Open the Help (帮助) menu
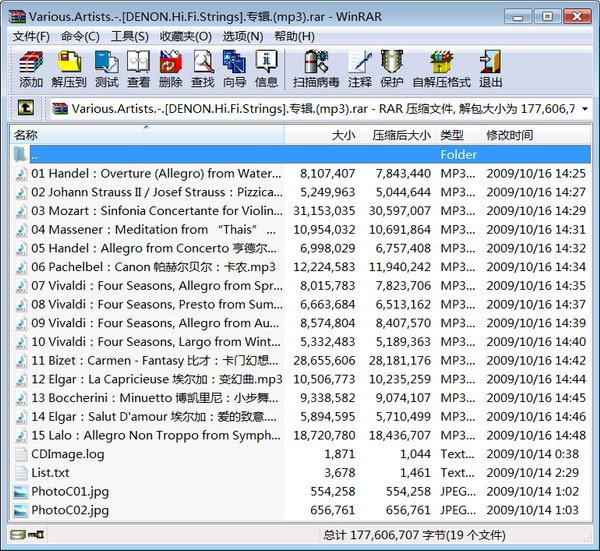Screen dimensions: 600x551 click(x=294, y=37)
